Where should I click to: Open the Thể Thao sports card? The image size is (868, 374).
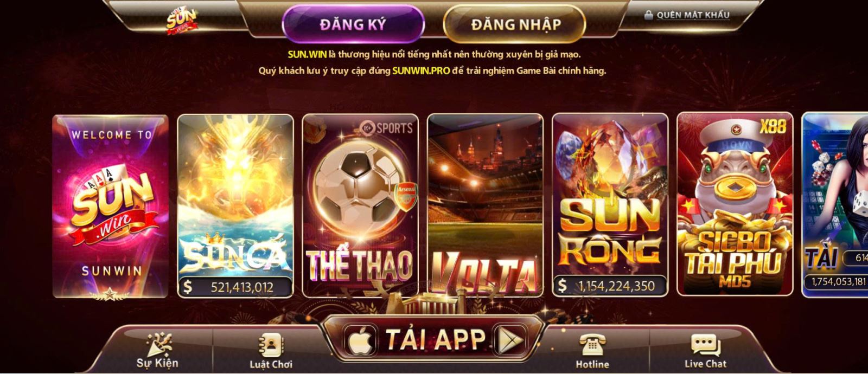coord(360,205)
